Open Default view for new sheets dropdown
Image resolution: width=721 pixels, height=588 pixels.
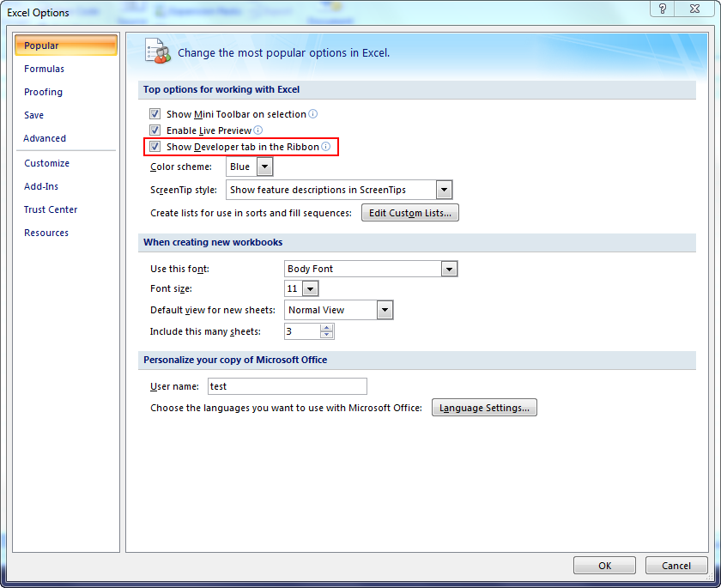pyautogui.click(x=385, y=310)
